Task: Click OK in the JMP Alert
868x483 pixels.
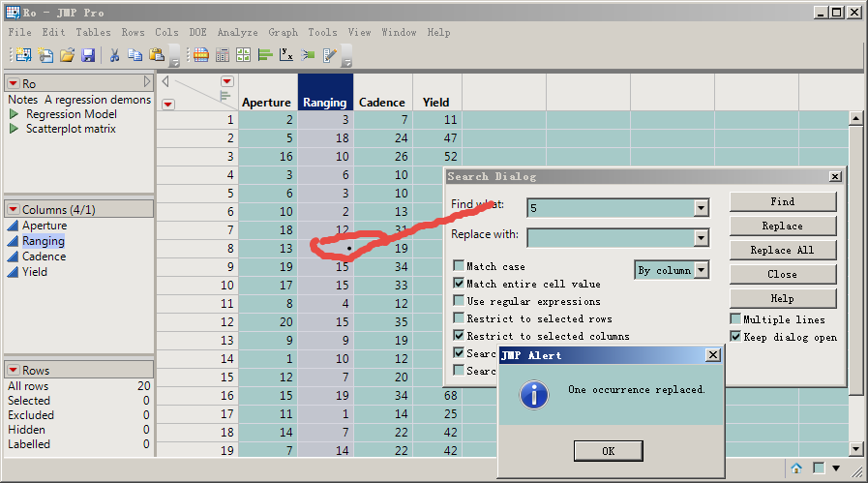Action: (608, 451)
